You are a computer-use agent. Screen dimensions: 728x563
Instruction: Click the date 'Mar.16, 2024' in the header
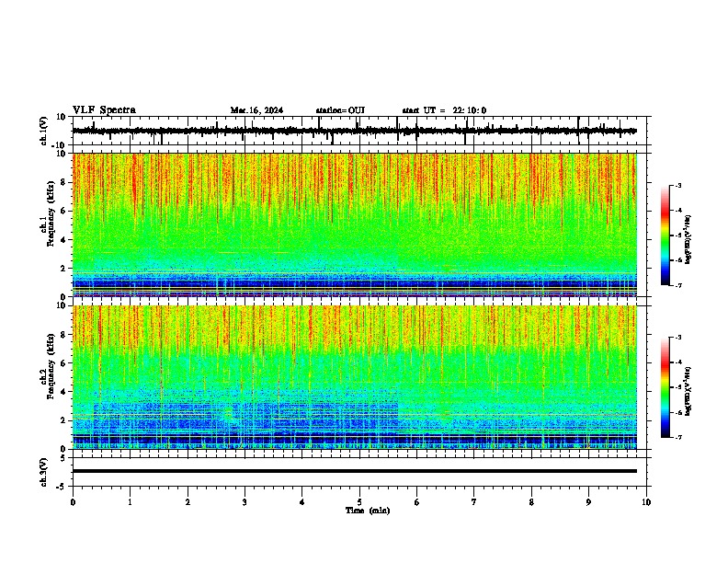256,110
